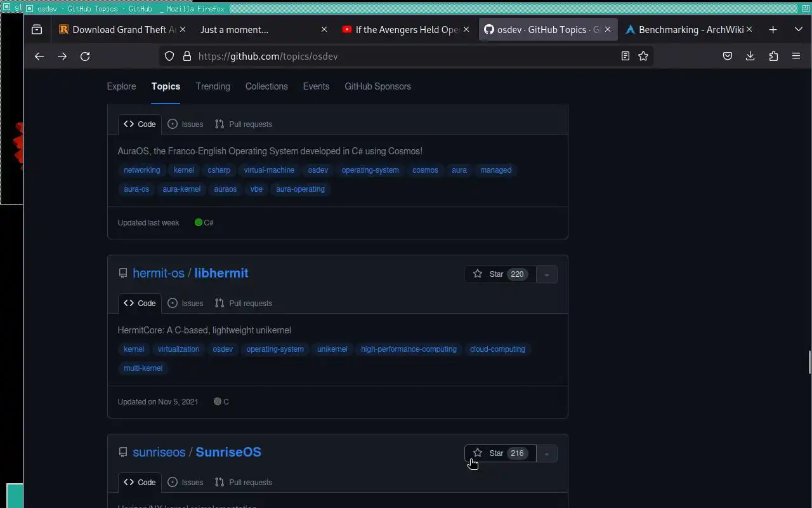Click the virtualization topic tag
This screenshot has height=508, width=812.
coord(178,349)
